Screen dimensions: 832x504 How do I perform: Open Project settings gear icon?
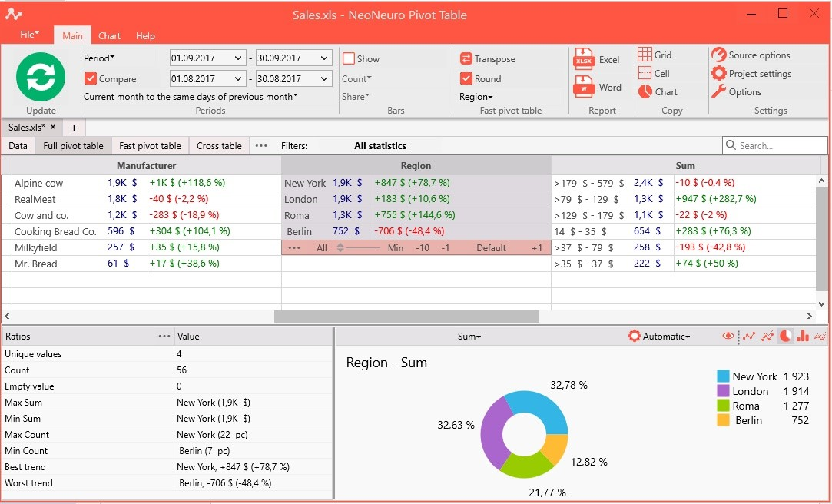(718, 73)
